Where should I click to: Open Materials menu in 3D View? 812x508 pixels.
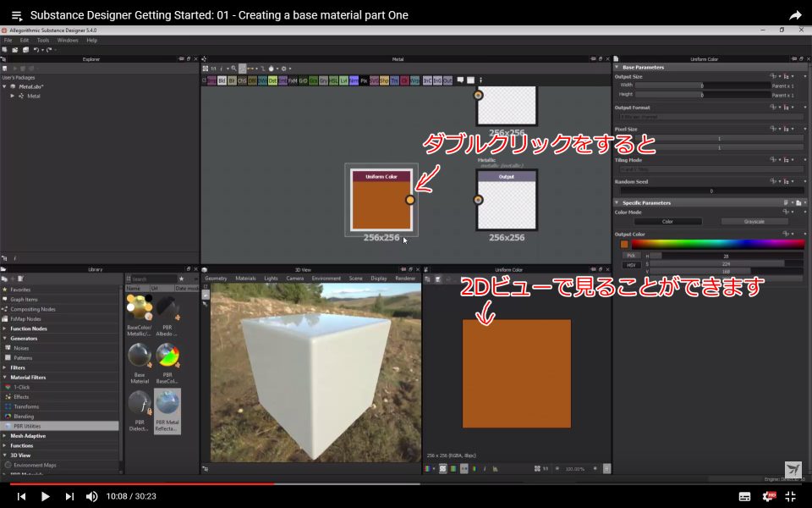[x=245, y=279]
